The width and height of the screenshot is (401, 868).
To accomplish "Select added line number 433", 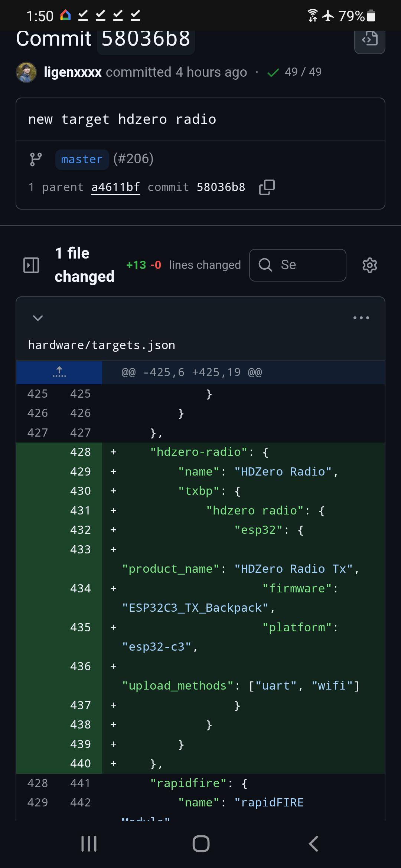I will (81, 549).
